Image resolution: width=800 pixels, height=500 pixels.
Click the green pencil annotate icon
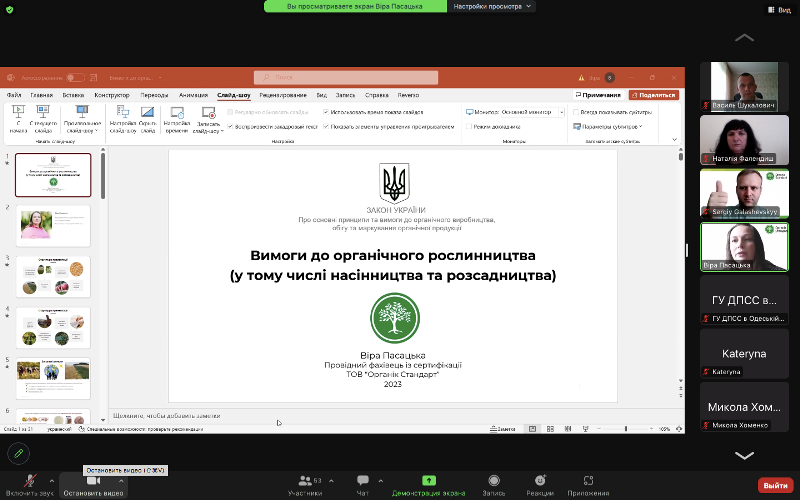point(19,453)
